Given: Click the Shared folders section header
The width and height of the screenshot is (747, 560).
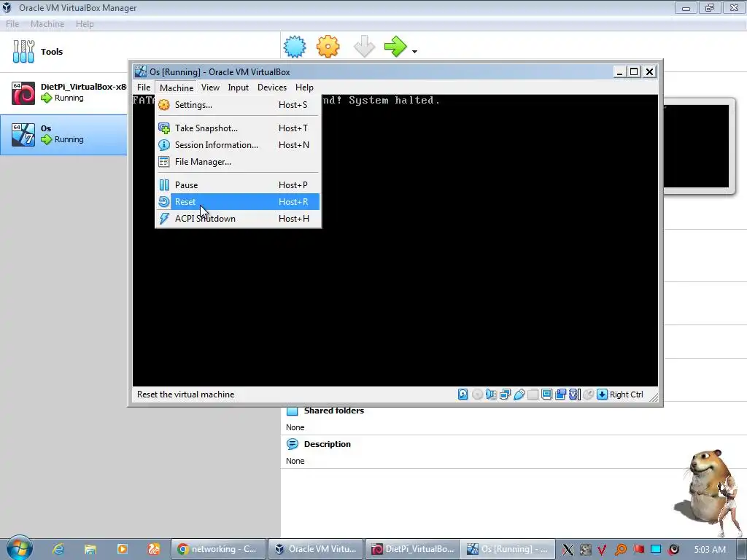Looking at the screenshot, I should (333, 411).
